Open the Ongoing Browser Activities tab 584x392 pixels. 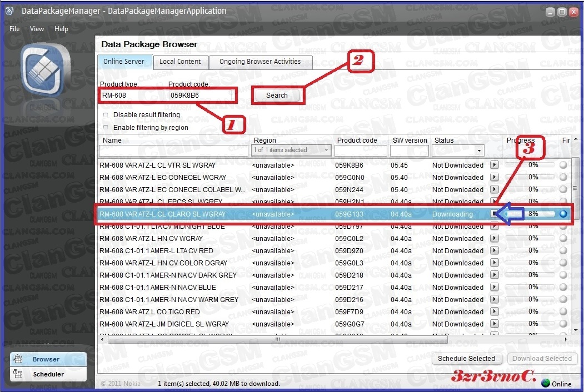point(260,62)
